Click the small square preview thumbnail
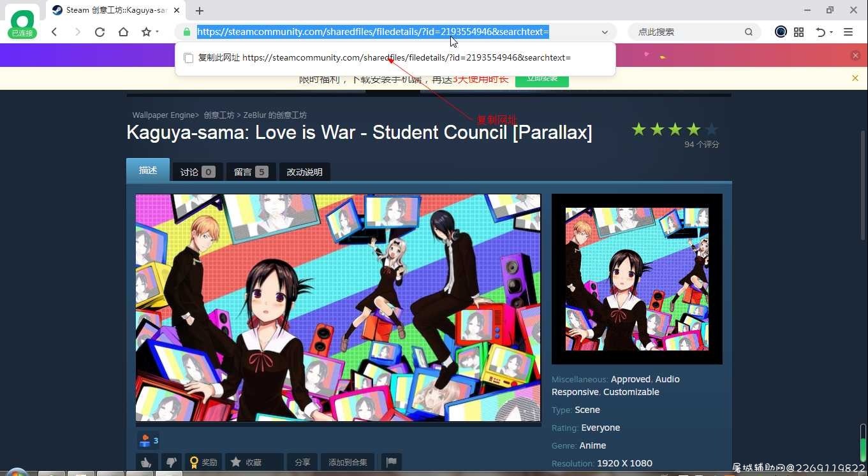Viewport: 868px width, 476px height. coord(637,279)
